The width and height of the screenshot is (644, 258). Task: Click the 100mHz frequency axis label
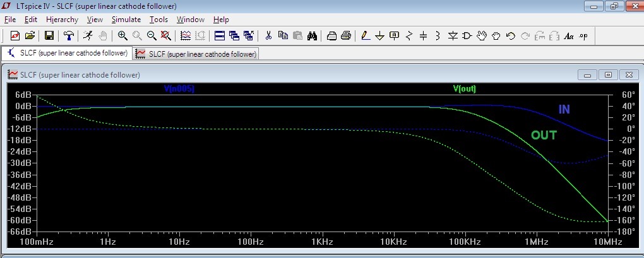click(x=36, y=242)
